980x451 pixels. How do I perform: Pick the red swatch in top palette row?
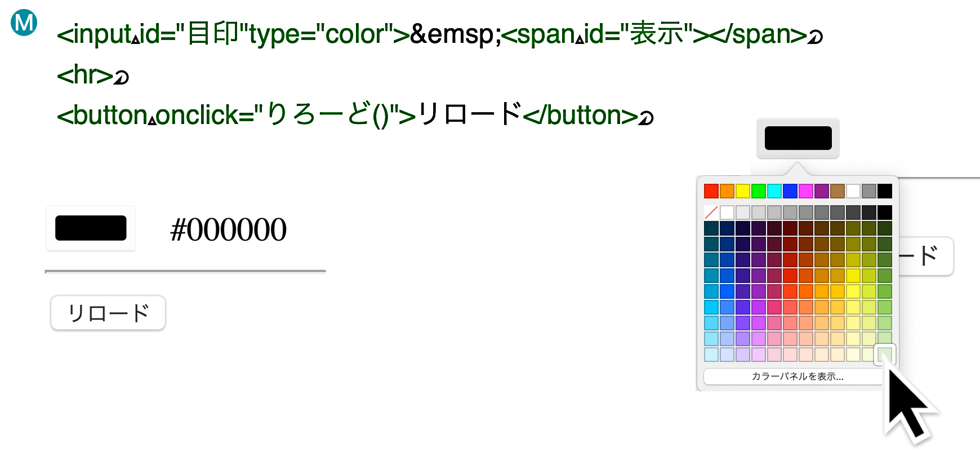pyautogui.click(x=711, y=191)
